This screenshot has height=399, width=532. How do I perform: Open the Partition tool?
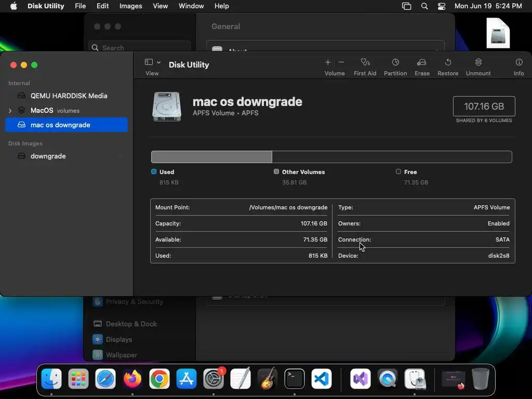[395, 62]
